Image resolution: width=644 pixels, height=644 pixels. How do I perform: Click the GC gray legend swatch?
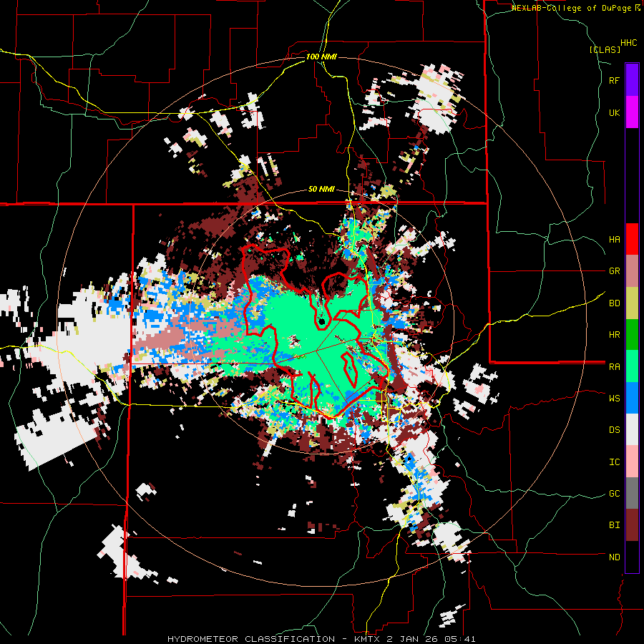click(x=632, y=493)
